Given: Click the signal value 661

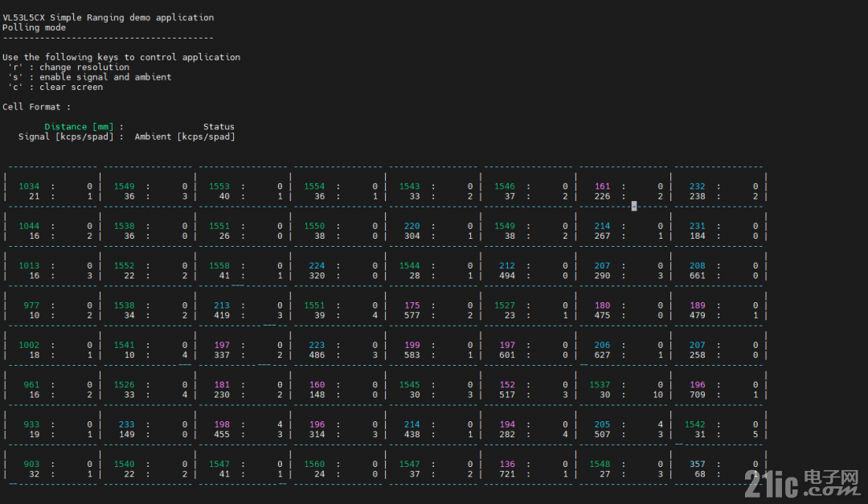Looking at the screenshot, I should (698, 277).
